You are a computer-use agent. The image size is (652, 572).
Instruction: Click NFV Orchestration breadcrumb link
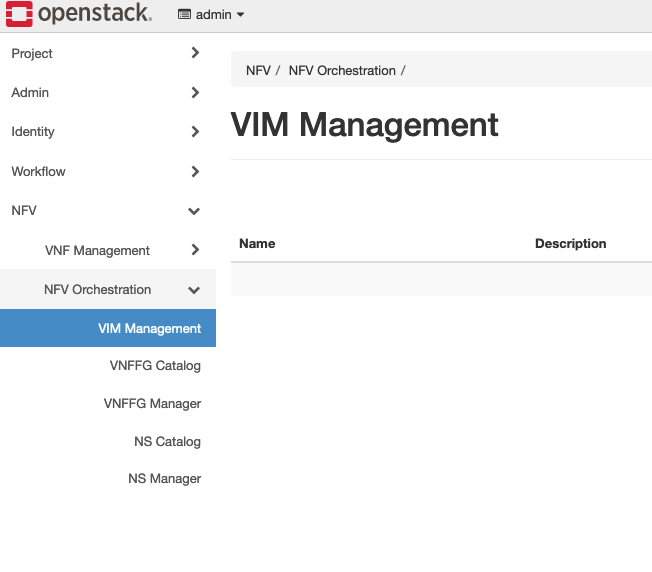click(x=342, y=71)
